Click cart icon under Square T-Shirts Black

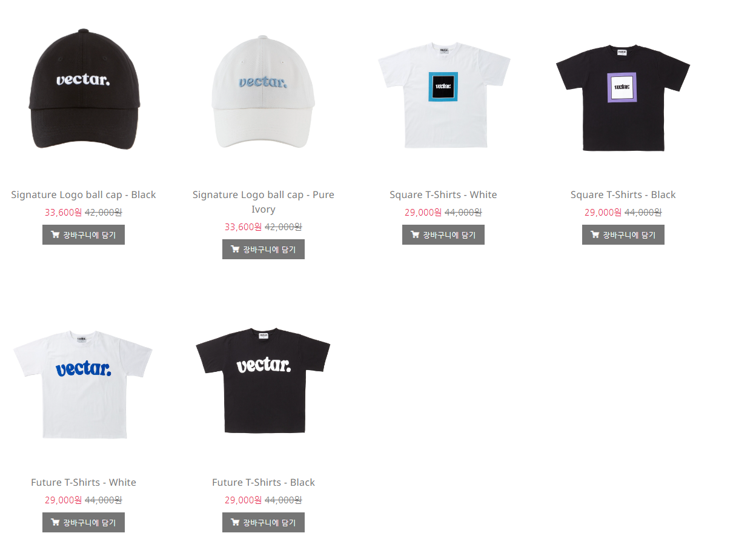coord(595,235)
